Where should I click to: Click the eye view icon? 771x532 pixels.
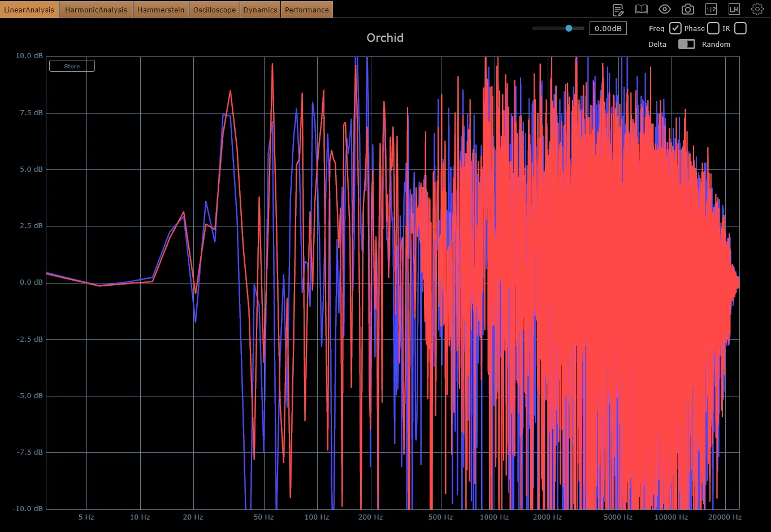coord(664,9)
